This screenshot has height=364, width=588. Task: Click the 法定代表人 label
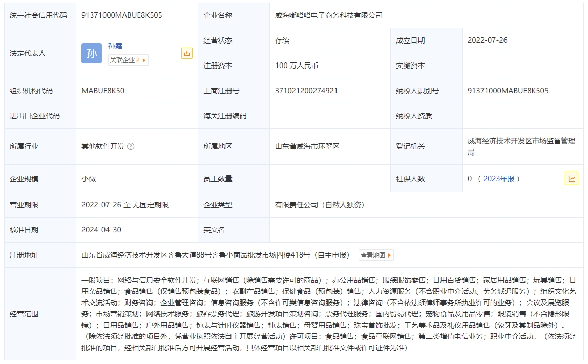pos(27,53)
